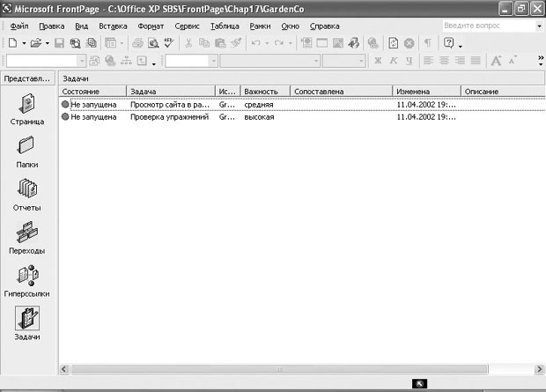Open the Вид menu

tap(82, 26)
